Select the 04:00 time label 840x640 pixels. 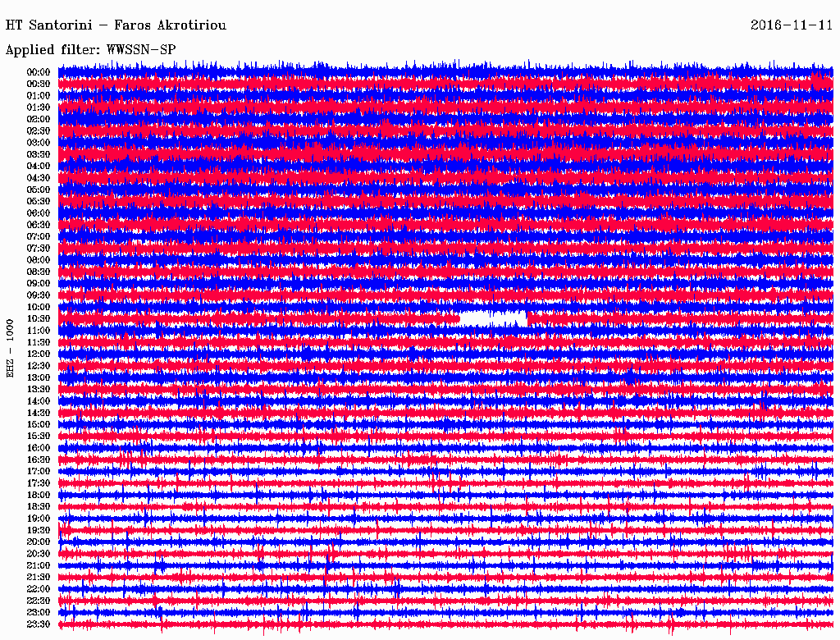(x=39, y=167)
